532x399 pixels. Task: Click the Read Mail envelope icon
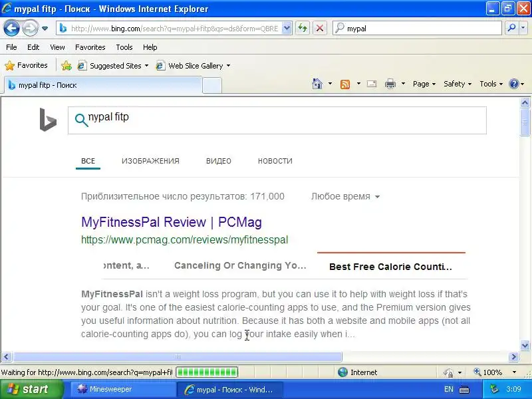pyautogui.click(x=372, y=84)
